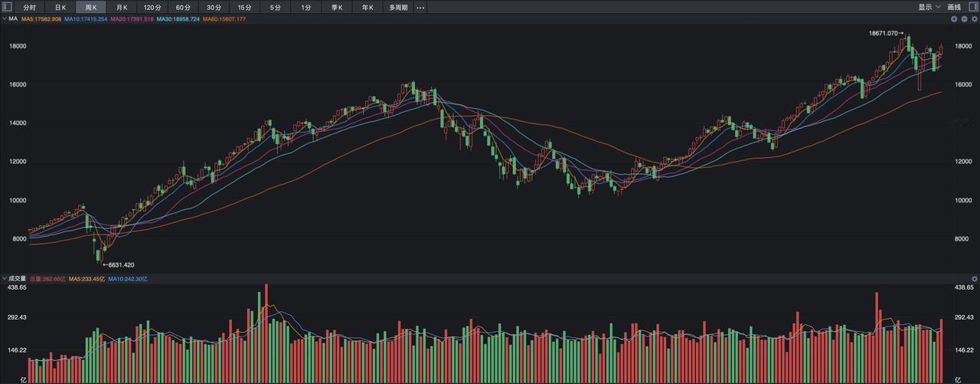Click MA30:16958.724 indicator value
The width and height of the screenshot is (980, 384).
(178, 18)
